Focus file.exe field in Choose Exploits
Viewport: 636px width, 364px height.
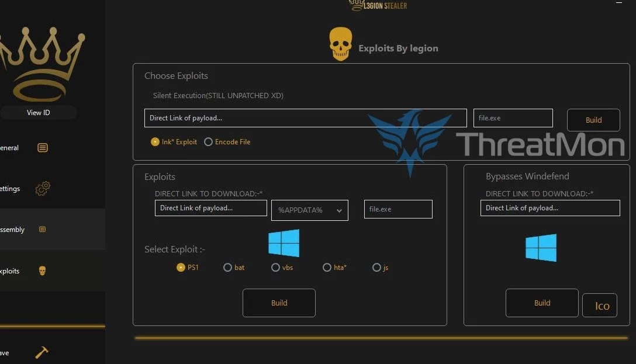tap(513, 118)
